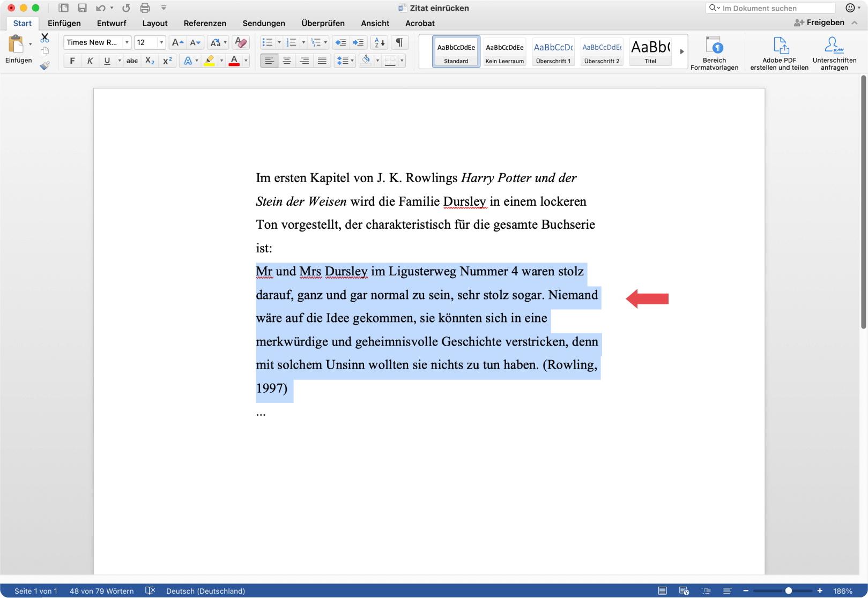
Task: Toggle subscript formatting
Action: pos(150,61)
